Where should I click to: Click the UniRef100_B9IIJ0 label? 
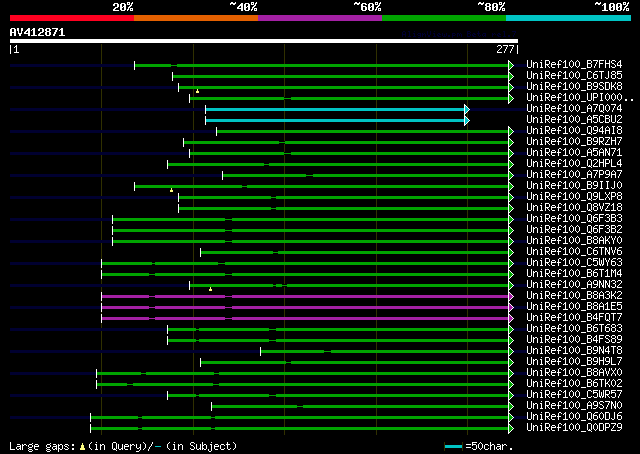pos(574,186)
